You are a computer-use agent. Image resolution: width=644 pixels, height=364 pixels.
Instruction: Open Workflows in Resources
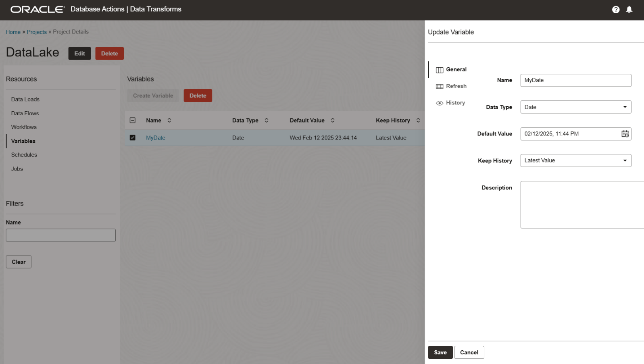click(24, 127)
